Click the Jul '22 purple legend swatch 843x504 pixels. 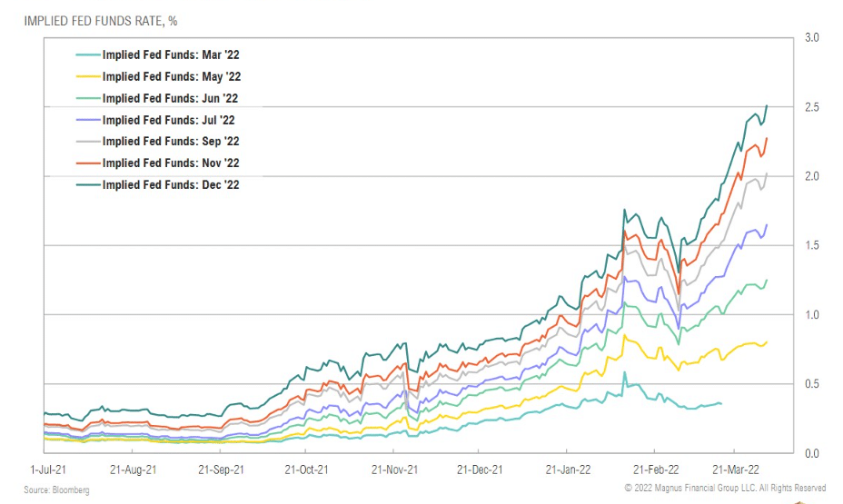pyautogui.click(x=88, y=120)
